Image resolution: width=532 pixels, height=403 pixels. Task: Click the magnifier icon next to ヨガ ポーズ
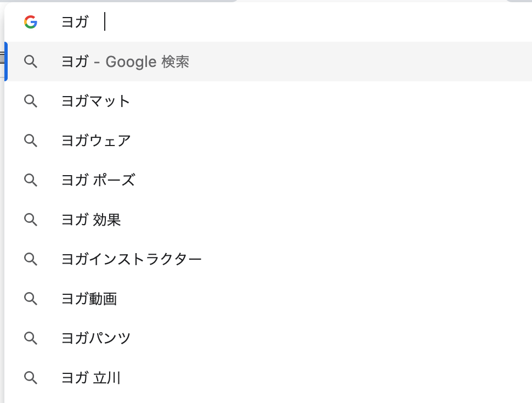pos(31,180)
